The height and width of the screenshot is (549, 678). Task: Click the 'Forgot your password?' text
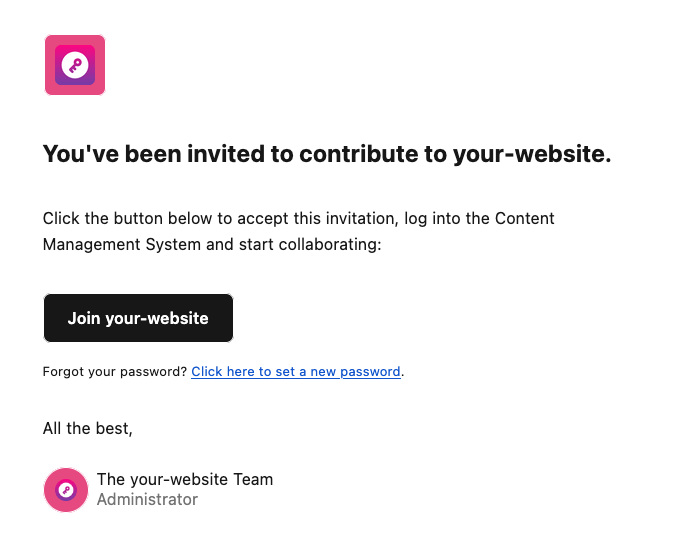pos(115,372)
